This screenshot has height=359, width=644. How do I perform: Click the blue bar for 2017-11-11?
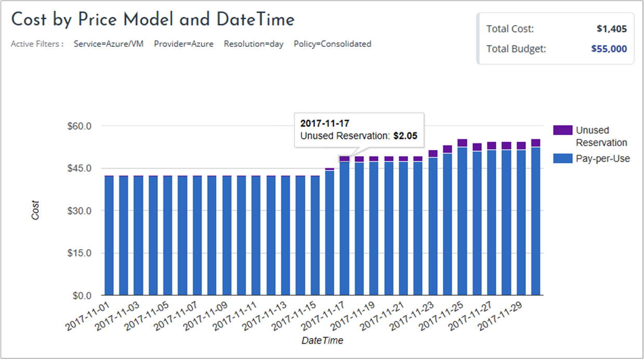[x=256, y=236]
